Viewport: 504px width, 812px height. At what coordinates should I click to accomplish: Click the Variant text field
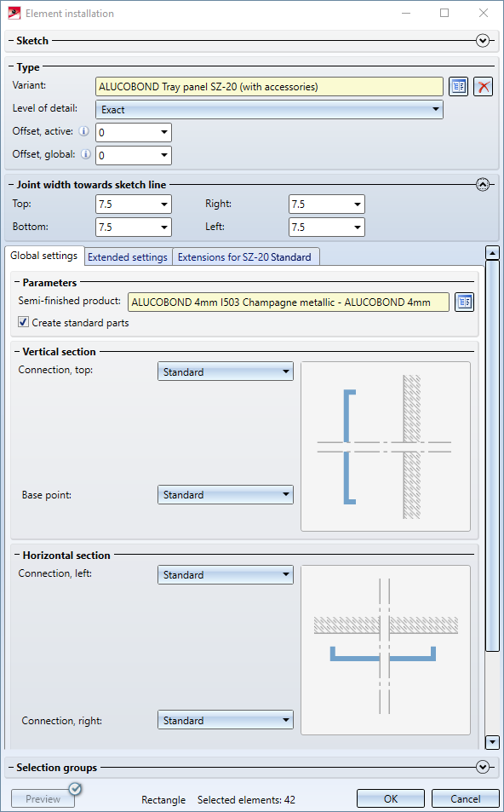269,86
